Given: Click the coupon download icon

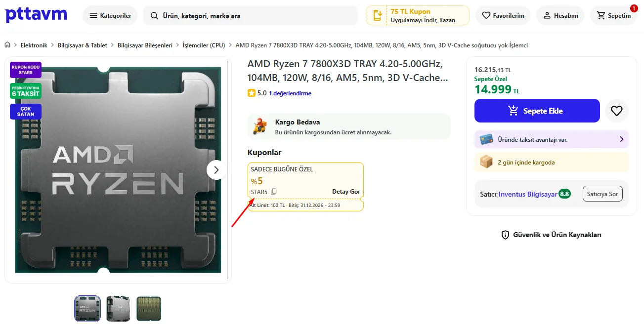Looking at the screenshot, I should [x=378, y=15].
